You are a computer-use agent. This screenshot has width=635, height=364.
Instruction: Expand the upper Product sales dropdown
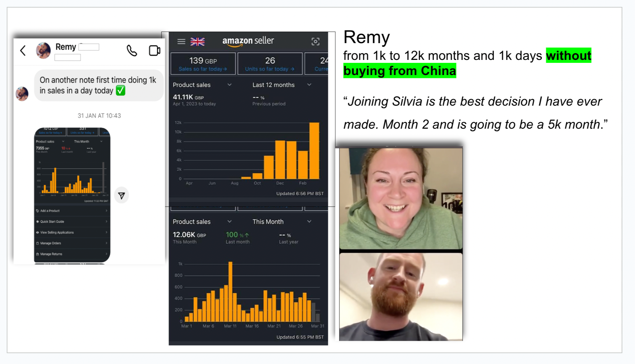coord(229,85)
